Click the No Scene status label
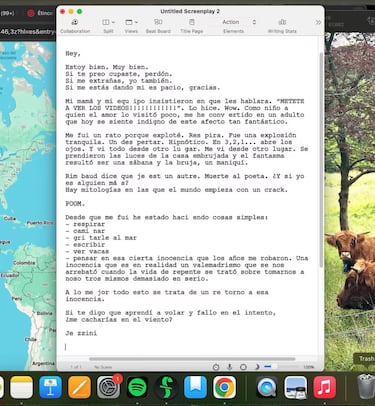The width and height of the screenshot is (375, 406). [x=103, y=367]
